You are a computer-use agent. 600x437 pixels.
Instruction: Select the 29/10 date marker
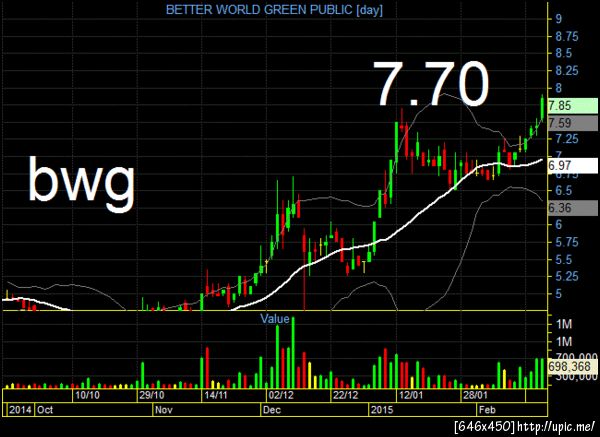tap(152, 395)
